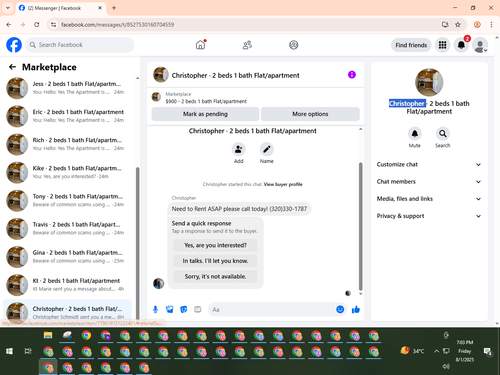This screenshot has width=500, height=375.
Task: Click the browser address bar URL
Action: click(117, 25)
